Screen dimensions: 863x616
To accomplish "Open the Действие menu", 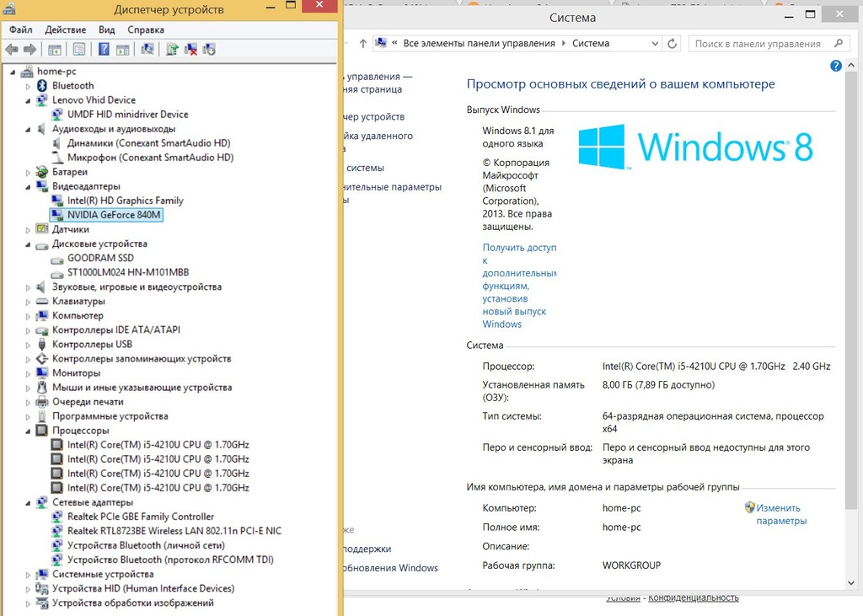I will pyautogui.click(x=66, y=29).
